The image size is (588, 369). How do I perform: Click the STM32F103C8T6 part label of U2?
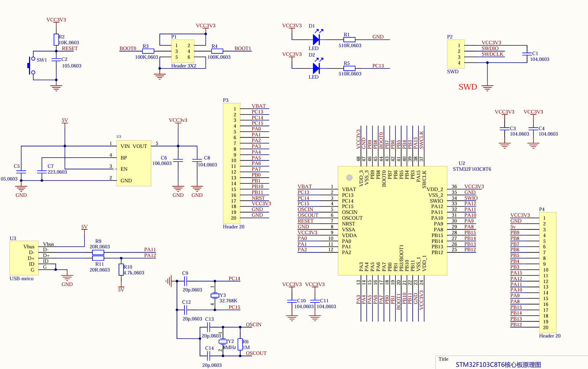tap(472, 169)
